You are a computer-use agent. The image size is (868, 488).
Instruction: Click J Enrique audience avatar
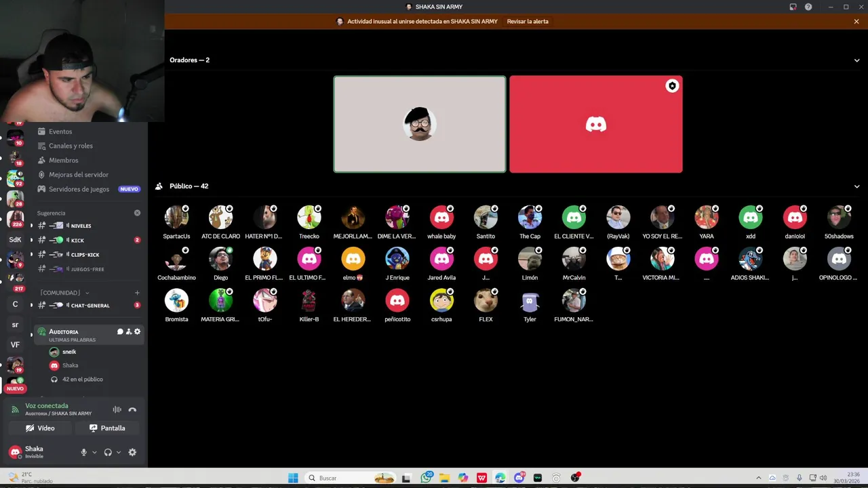[x=397, y=259]
